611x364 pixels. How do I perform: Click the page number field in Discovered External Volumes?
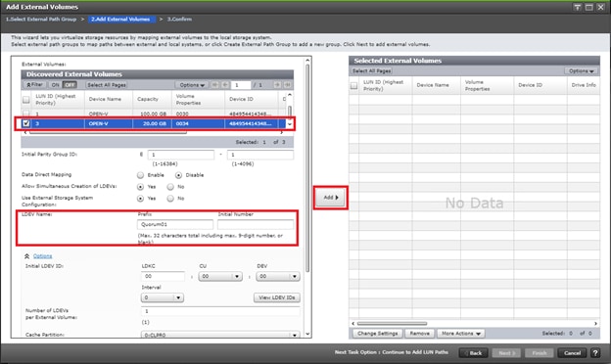pyautogui.click(x=241, y=85)
